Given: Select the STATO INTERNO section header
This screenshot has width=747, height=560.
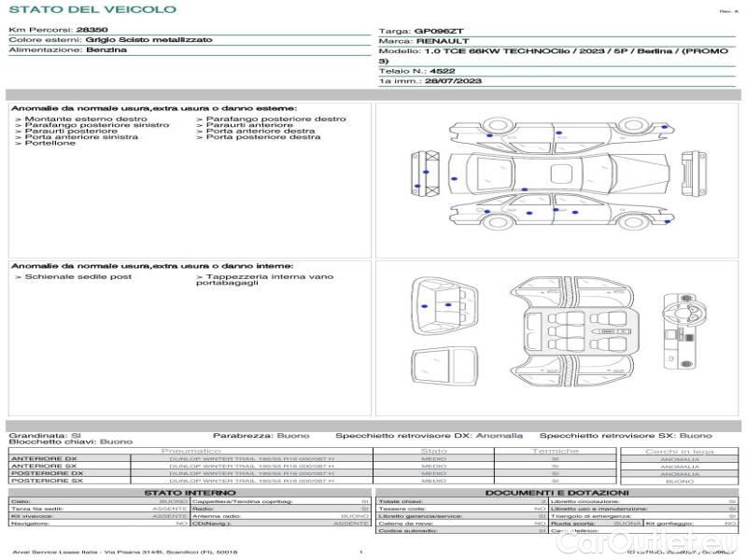Looking at the screenshot, I should coord(190,492).
